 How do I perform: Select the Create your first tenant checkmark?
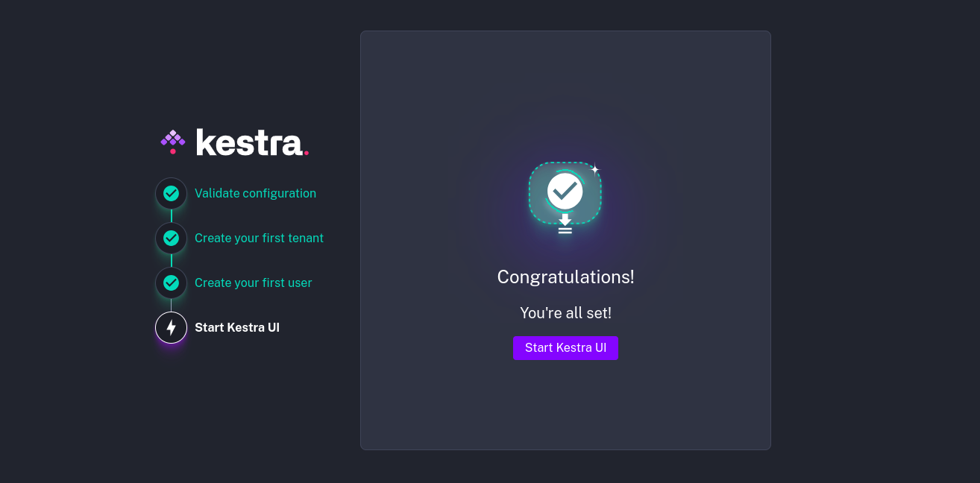(171, 239)
